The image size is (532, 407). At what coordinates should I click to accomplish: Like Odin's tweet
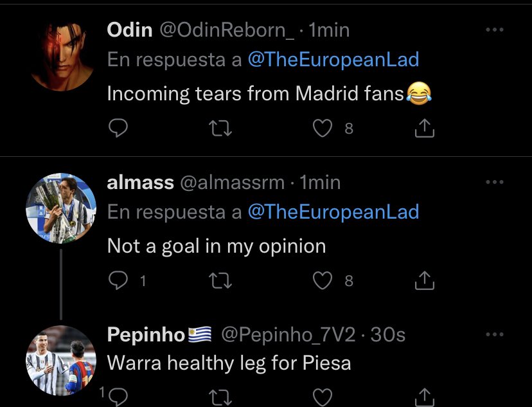322,129
